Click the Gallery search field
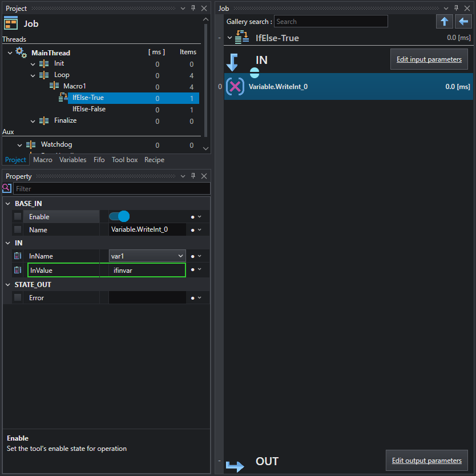476x476 pixels. point(330,22)
